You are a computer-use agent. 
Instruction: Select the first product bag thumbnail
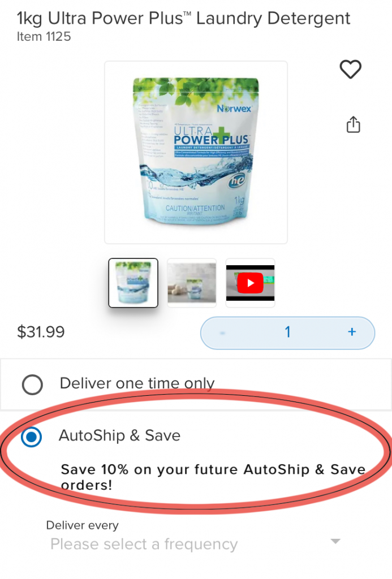(x=133, y=283)
